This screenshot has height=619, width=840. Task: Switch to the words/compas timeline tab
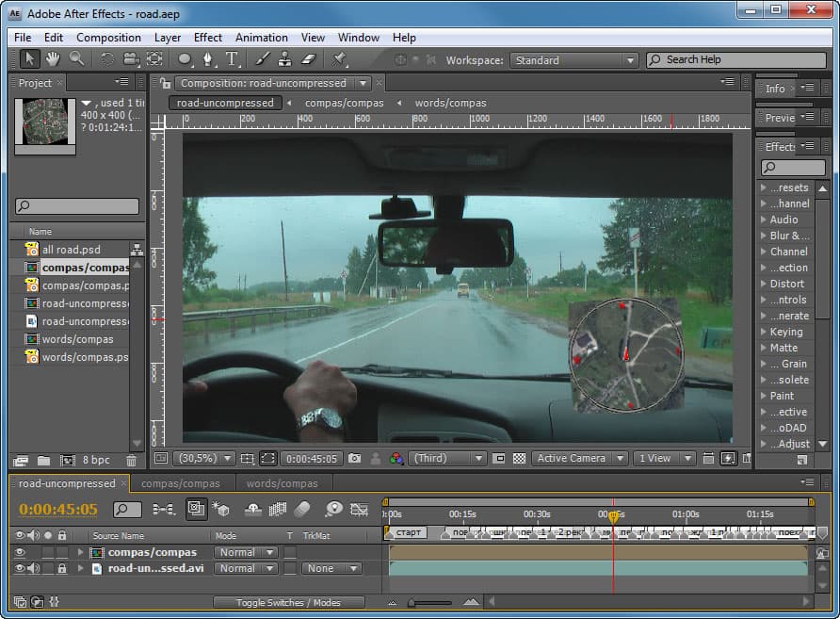(x=282, y=483)
